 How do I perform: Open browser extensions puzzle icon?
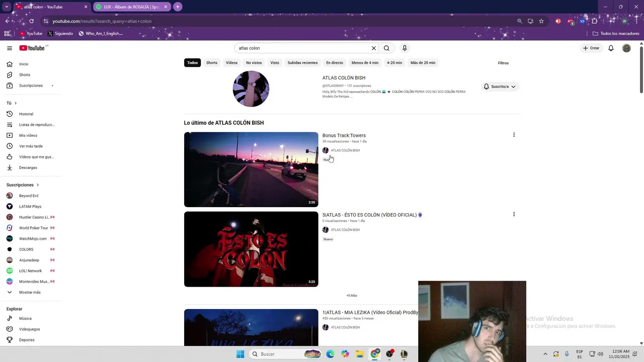pyautogui.click(x=594, y=21)
